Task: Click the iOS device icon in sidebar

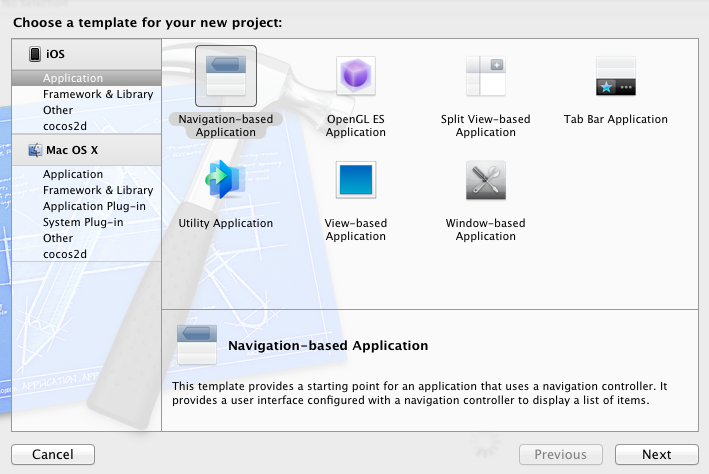Action: pyautogui.click(x=35, y=54)
